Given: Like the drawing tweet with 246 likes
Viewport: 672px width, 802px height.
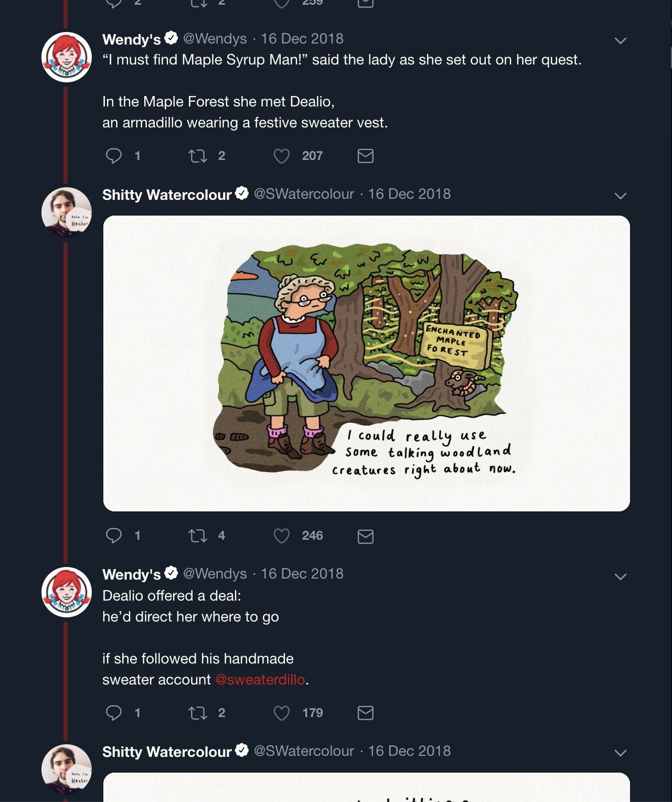Looking at the screenshot, I should pos(282,536).
